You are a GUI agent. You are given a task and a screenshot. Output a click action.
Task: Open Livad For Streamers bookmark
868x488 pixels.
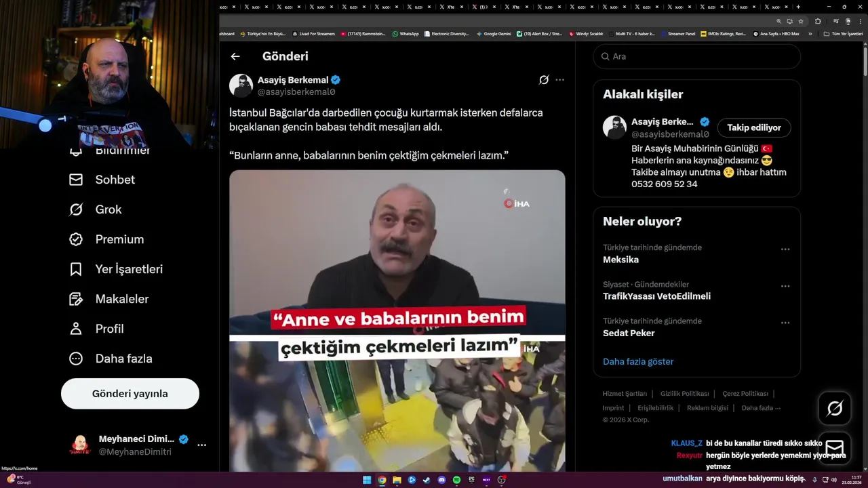[x=313, y=33]
